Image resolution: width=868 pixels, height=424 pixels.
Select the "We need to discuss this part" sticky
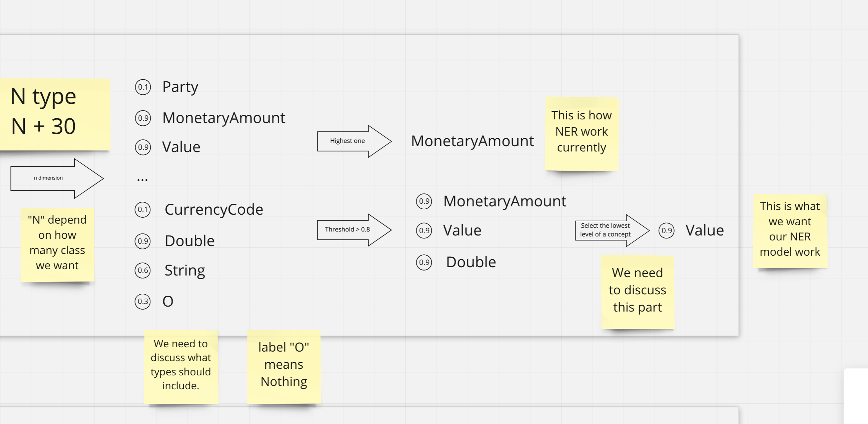pos(637,291)
